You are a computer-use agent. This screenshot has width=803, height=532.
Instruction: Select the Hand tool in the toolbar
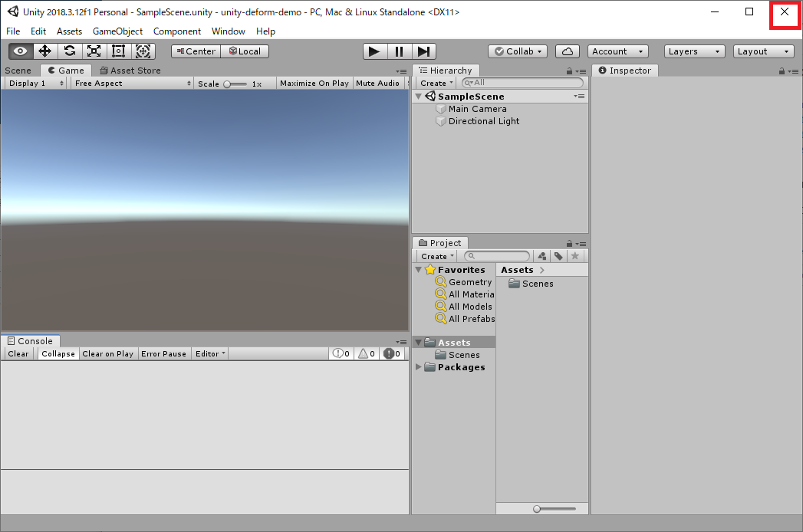(20, 51)
